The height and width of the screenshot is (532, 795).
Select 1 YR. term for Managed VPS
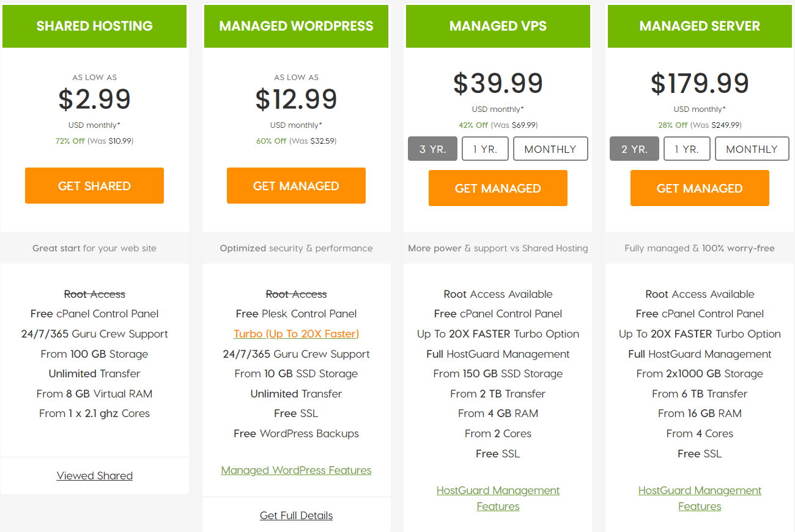tap(485, 149)
